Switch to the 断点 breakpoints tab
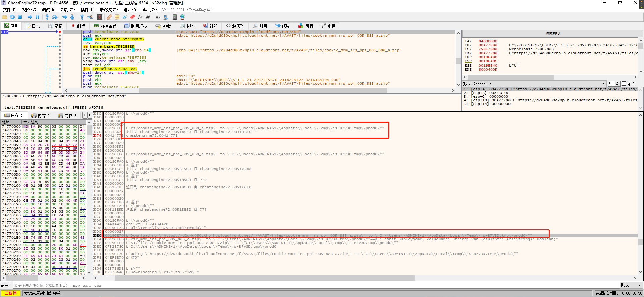The width and height of the screenshot is (644, 297). [78, 26]
